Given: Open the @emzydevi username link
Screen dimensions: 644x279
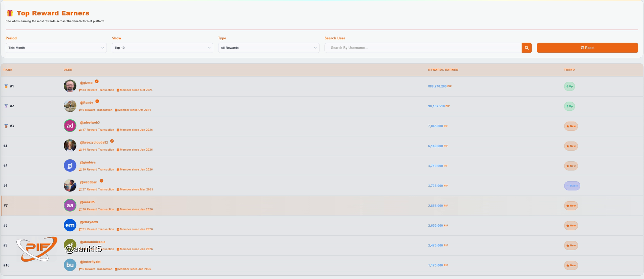Looking at the screenshot, I should click(89, 222).
